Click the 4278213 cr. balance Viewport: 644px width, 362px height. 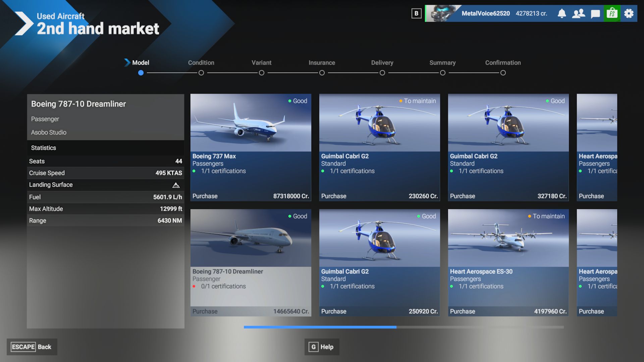pos(531,13)
